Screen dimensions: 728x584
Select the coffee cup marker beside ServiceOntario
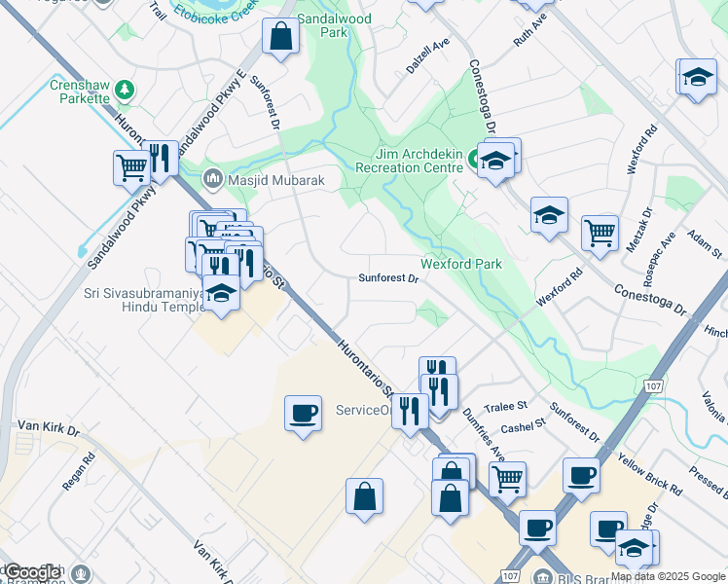(303, 417)
